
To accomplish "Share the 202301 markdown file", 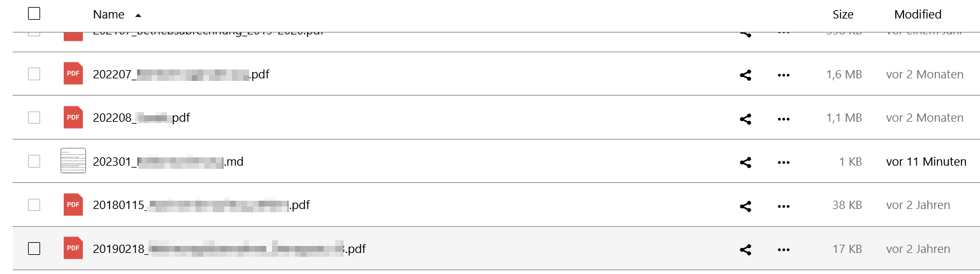I will click(x=746, y=162).
